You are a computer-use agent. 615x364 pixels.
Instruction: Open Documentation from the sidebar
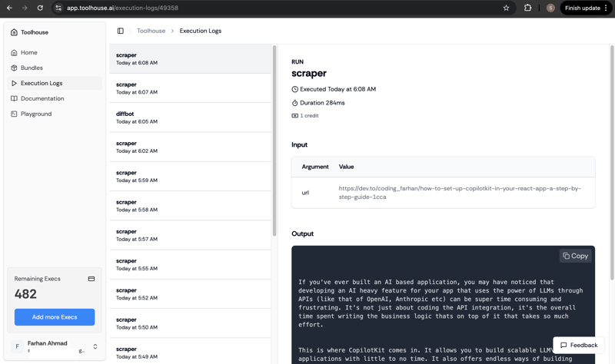[54, 98]
